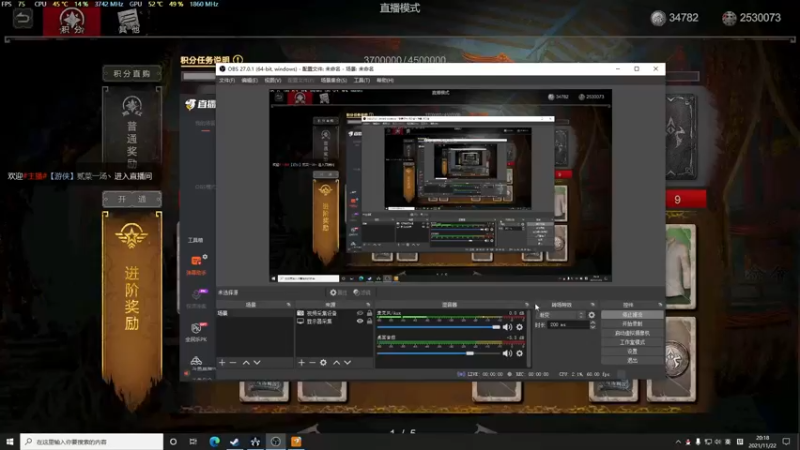
Task: Open source properties gear in Sources panel
Action: [x=323, y=362]
